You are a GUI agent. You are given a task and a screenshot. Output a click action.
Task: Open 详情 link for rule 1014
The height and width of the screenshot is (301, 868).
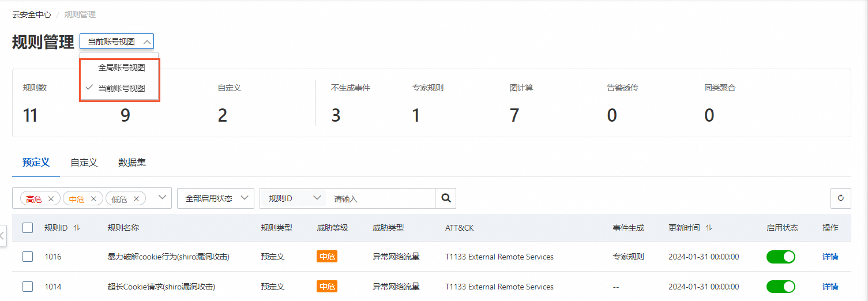coord(831,287)
